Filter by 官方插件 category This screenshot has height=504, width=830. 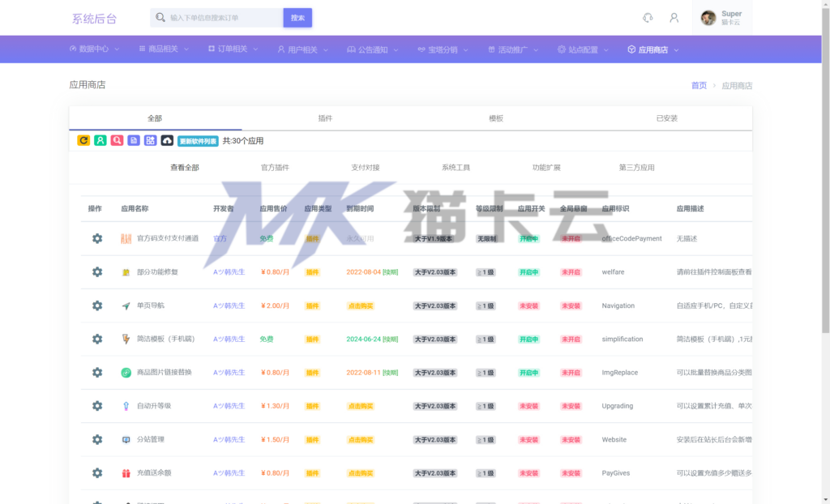pos(276,167)
